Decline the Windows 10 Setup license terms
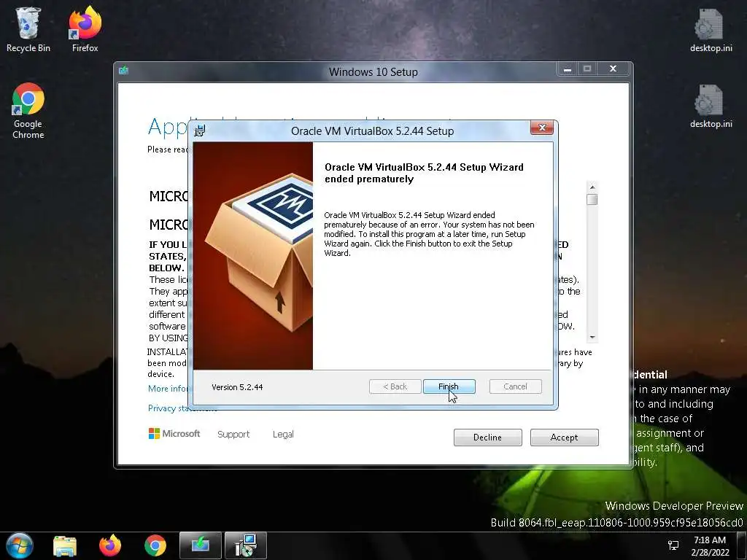Image resolution: width=747 pixels, height=560 pixels. coord(487,437)
